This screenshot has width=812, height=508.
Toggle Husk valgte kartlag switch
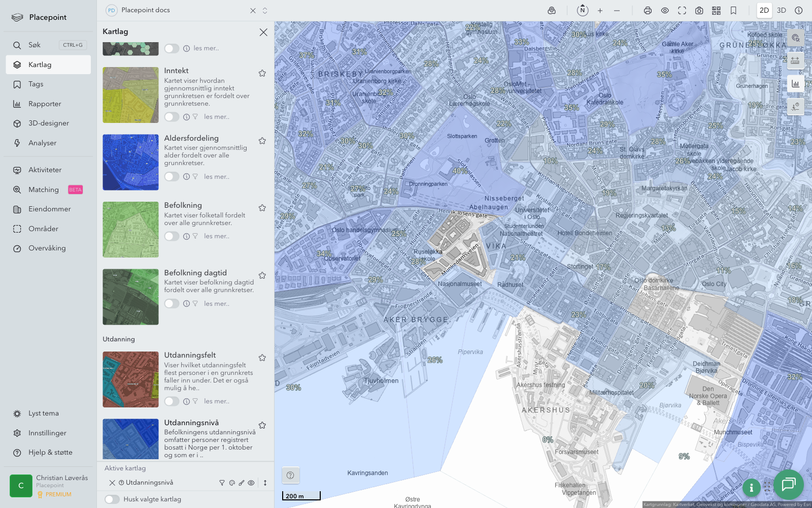pyautogui.click(x=112, y=499)
